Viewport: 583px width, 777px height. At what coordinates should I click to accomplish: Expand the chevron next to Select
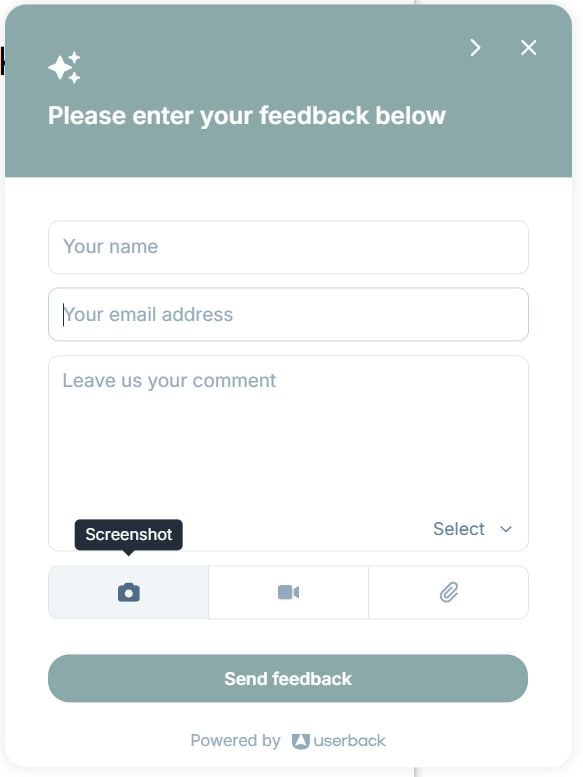(506, 529)
